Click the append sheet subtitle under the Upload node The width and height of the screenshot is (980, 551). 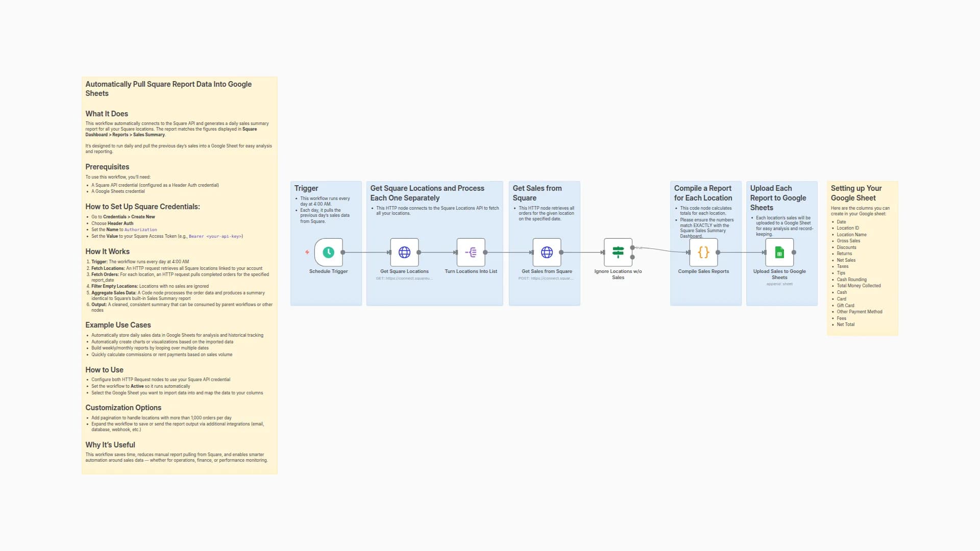(x=779, y=284)
